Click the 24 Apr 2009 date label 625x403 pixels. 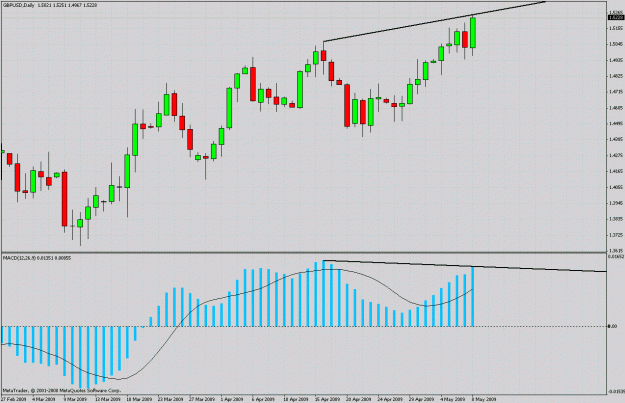pyautogui.click(x=390, y=399)
